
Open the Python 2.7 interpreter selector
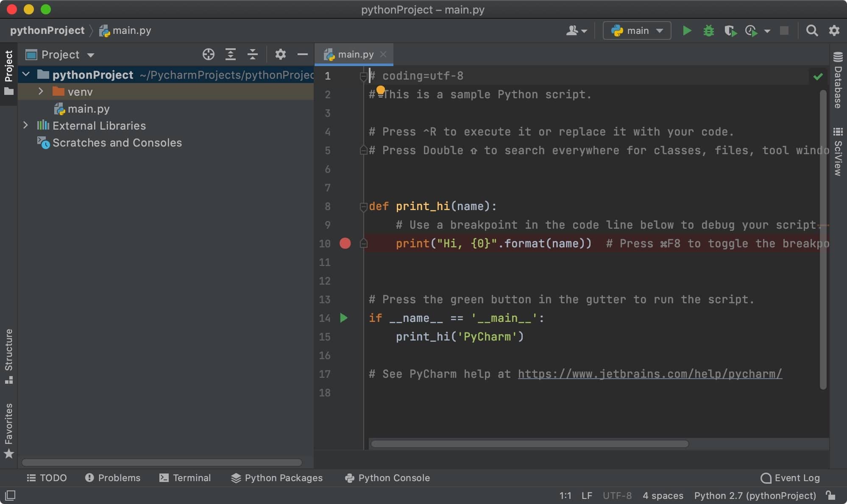pos(755,496)
